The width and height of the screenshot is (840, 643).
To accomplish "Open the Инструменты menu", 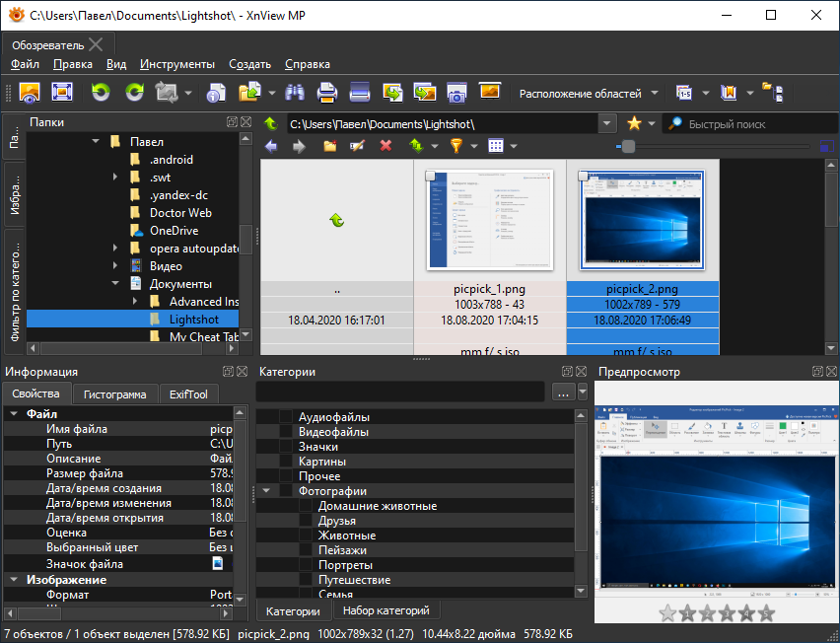I will [177, 64].
